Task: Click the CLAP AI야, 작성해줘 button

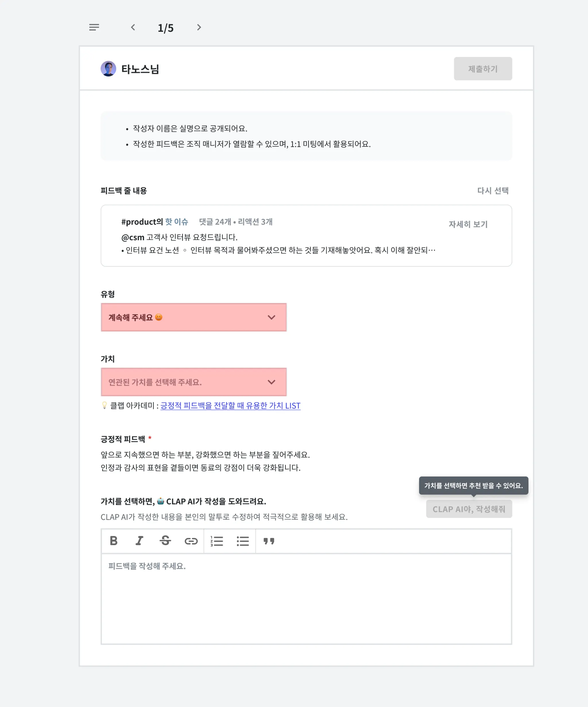Action: click(x=469, y=509)
